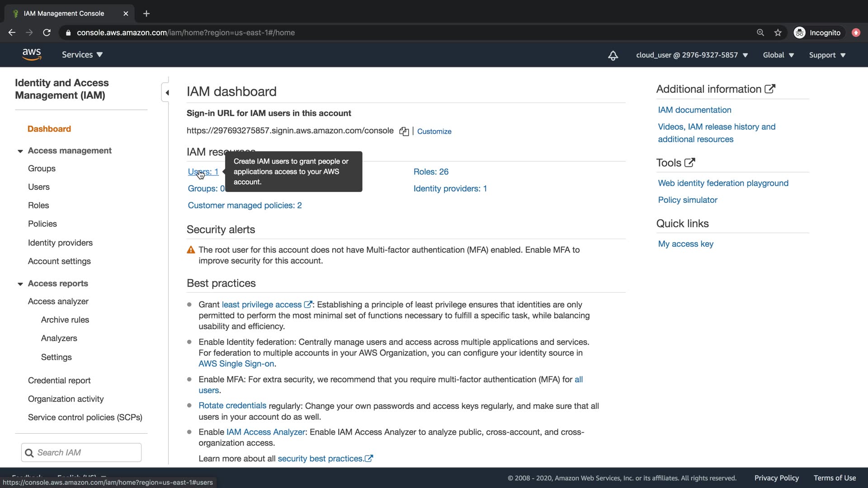Click the bookmark star icon in the address bar

[778, 33]
